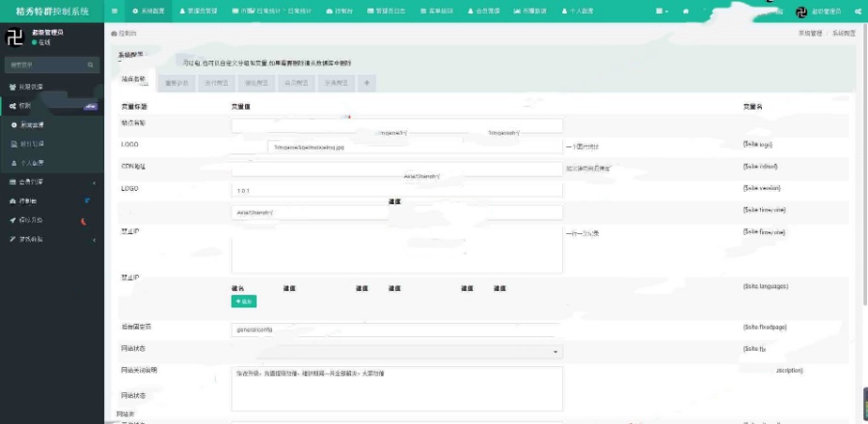Expand the last sidebar menu item with chevron
The image size is (868, 424).
(51, 239)
